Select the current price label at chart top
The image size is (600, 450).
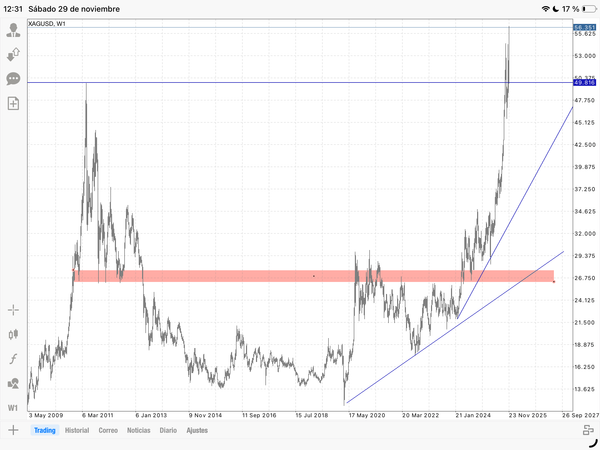tap(584, 27)
